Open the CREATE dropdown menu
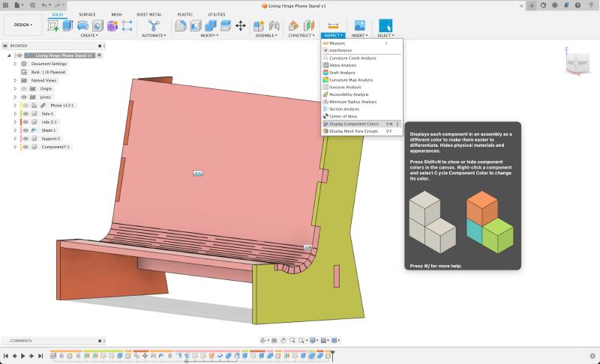The height and width of the screenshot is (364, 600). click(89, 35)
